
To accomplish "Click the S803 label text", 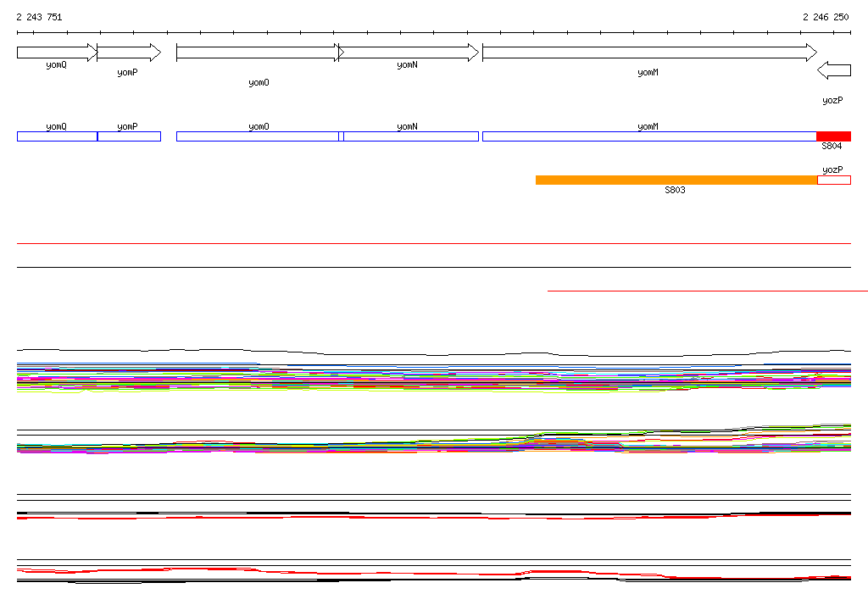I will tap(675, 190).
